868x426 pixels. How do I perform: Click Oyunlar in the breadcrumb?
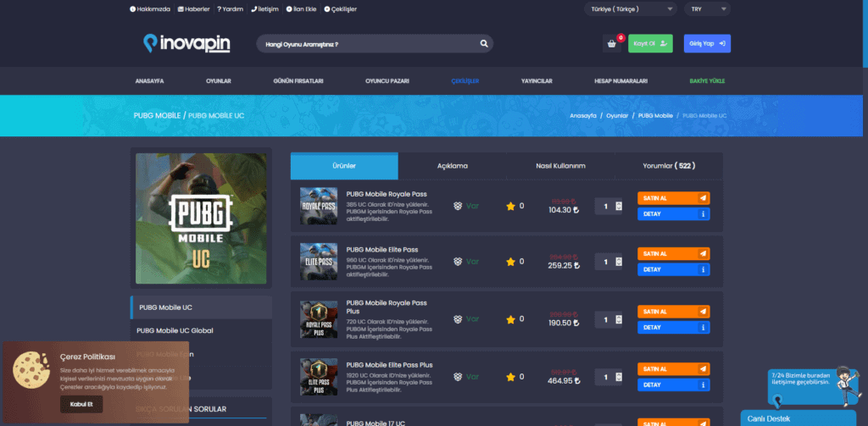coord(617,116)
